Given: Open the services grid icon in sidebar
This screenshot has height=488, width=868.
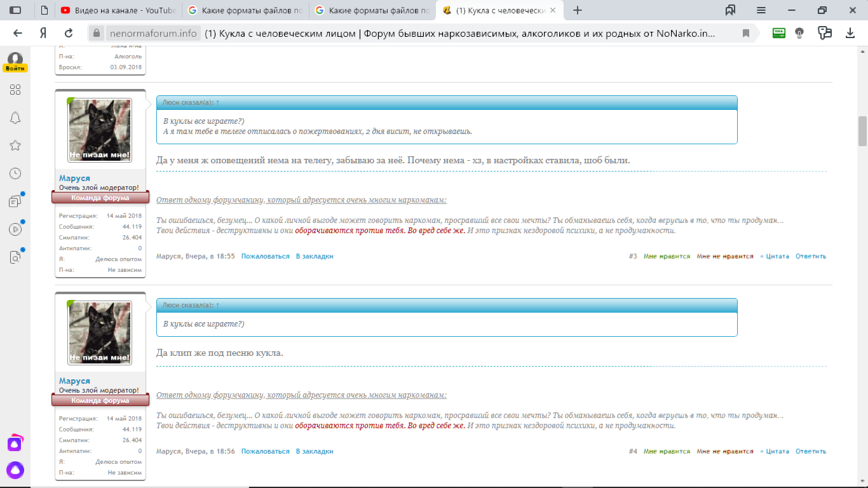Looking at the screenshot, I should (x=15, y=90).
